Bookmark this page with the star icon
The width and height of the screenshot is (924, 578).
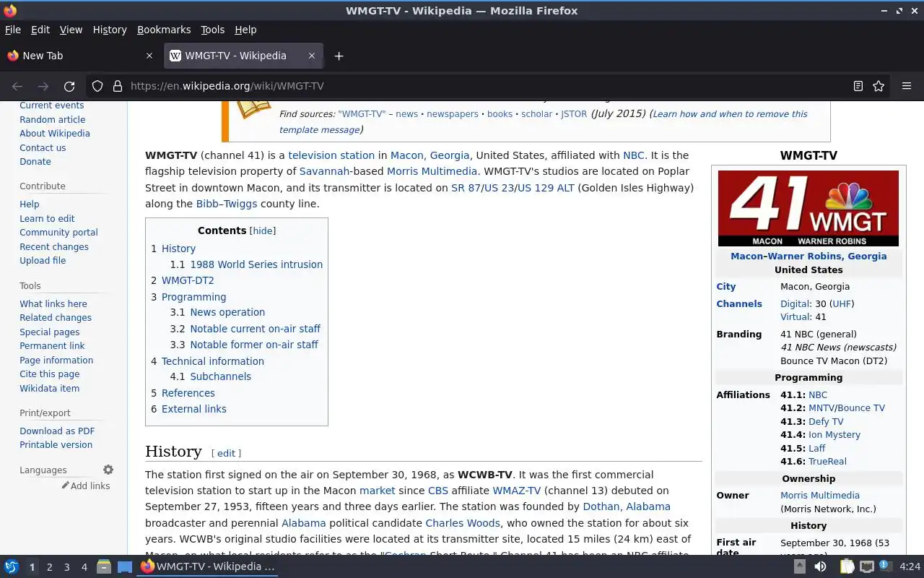tap(879, 86)
